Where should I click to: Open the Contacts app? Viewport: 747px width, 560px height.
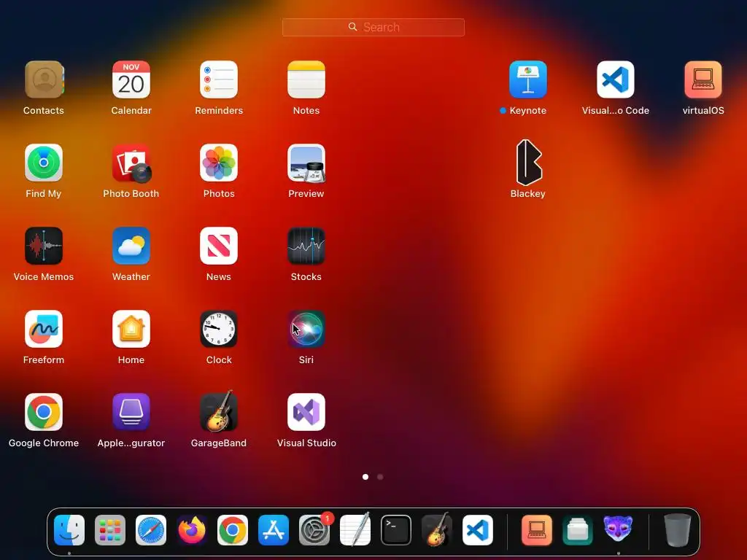[x=44, y=79]
